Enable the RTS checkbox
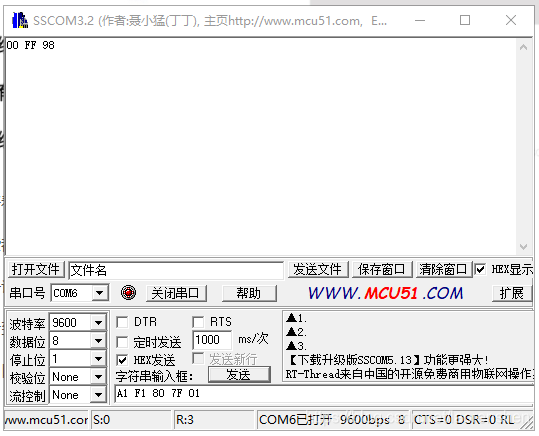The height and width of the screenshot is (436, 539). pos(198,322)
